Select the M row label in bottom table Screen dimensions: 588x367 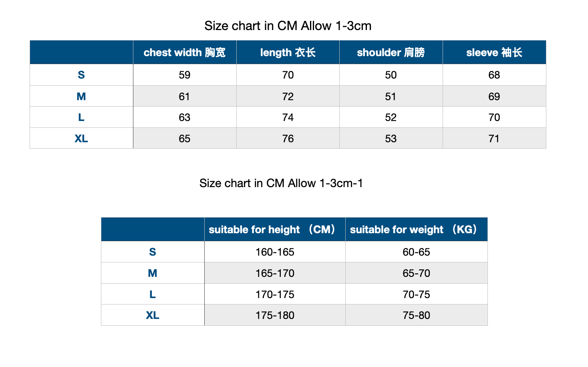[153, 273]
